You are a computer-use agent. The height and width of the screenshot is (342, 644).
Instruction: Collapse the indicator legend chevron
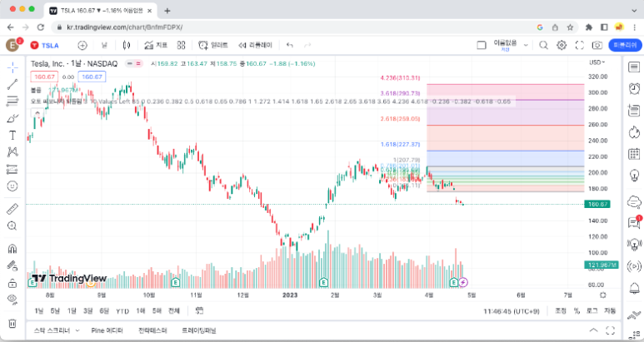pyautogui.click(x=37, y=113)
